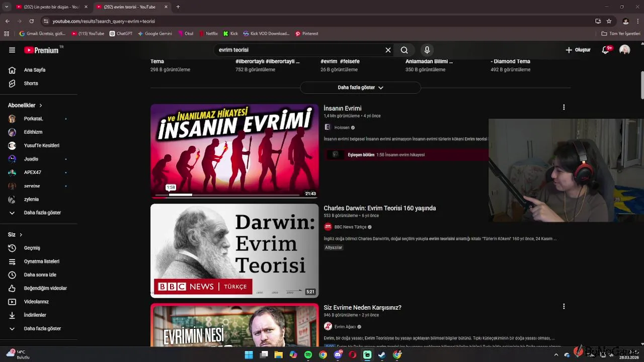Open the Evrim Ağacı channel link
The image size is (644, 362).
345,327
